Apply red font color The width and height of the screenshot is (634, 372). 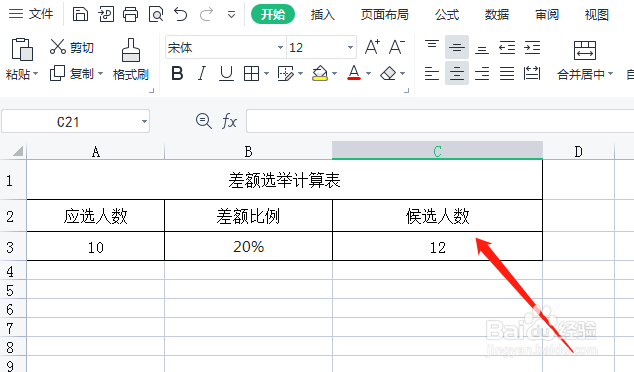tap(354, 74)
